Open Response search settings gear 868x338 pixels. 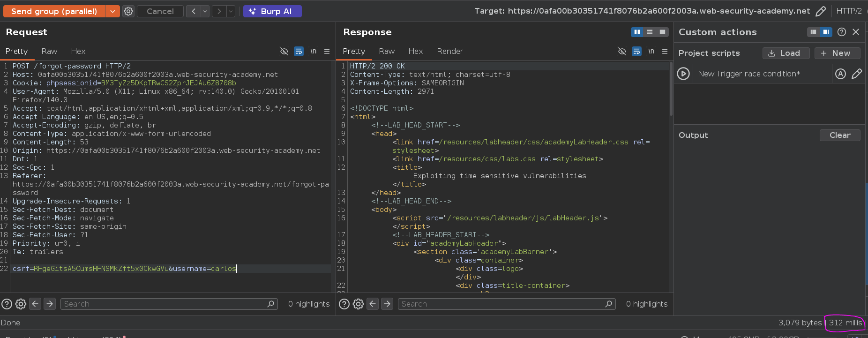[x=358, y=304]
